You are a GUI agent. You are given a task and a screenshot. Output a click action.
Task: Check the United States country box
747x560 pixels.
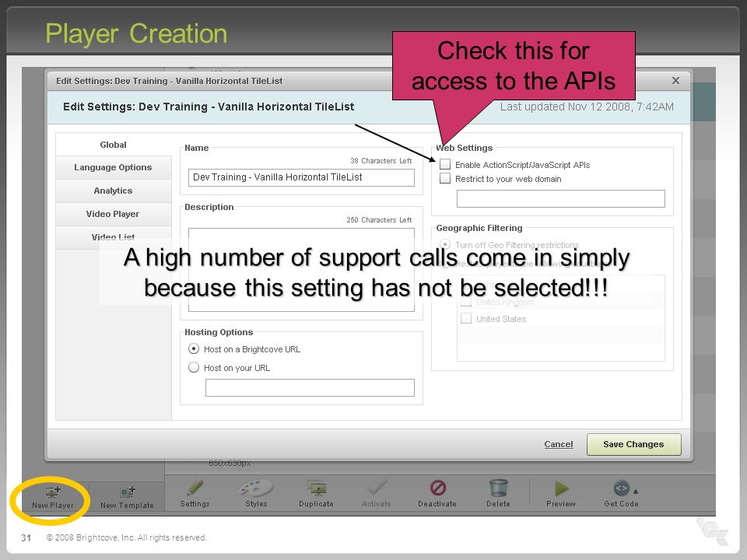[466, 318]
